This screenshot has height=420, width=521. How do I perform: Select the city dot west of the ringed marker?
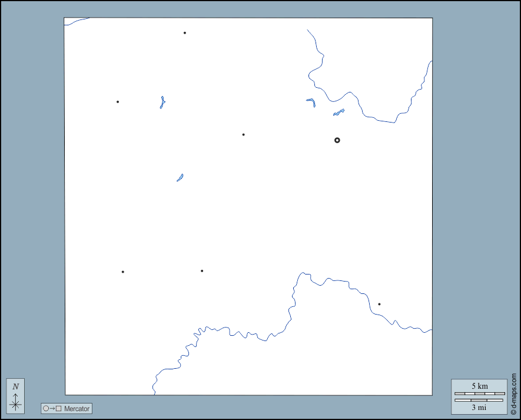pos(243,135)
